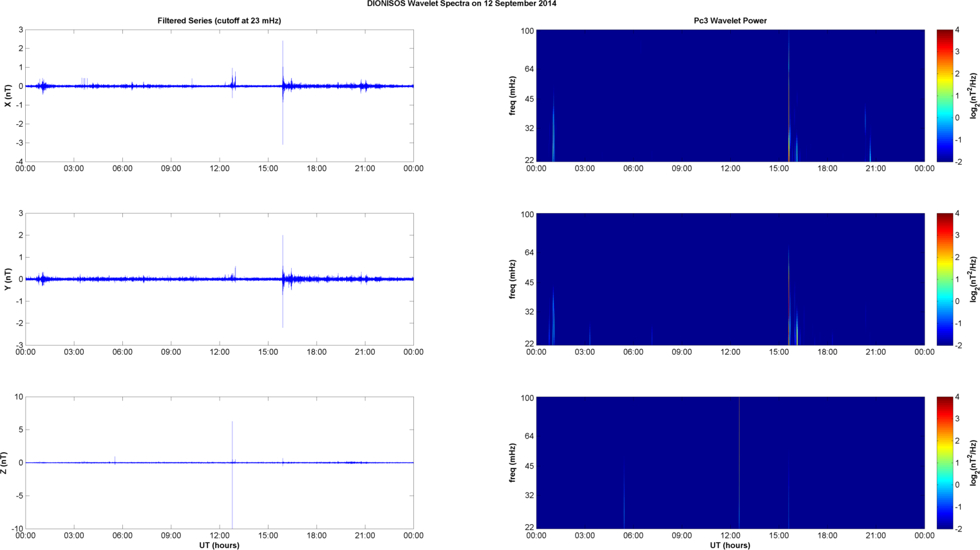This screenshot has height=550, width=980.
Task: Select the 'Pc3 Wavelet Power' title
Action: click(x=730, y=21)
